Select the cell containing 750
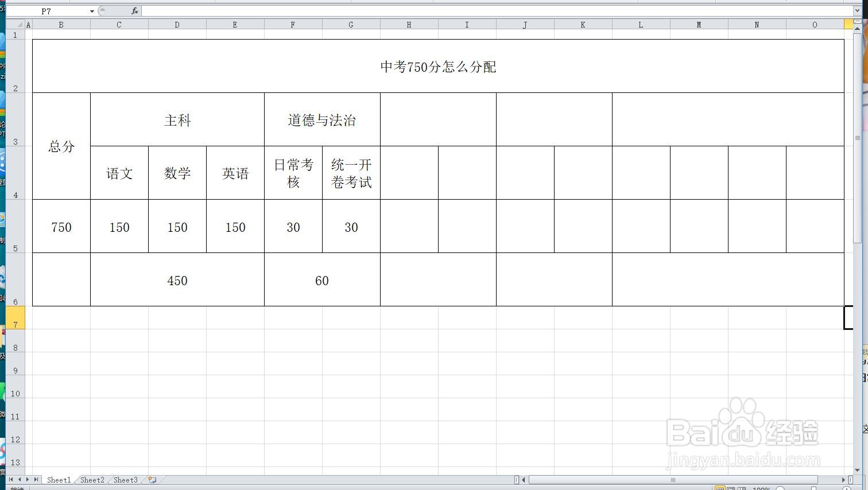 point(61,226)
